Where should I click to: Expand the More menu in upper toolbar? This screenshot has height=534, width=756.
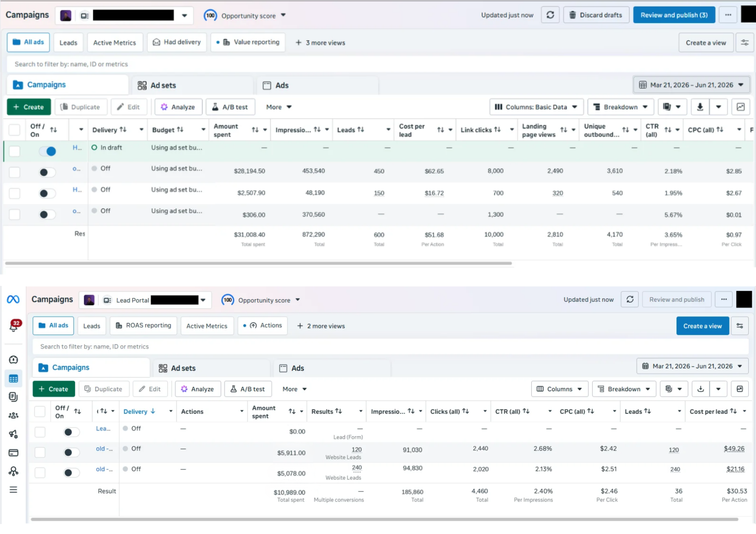point(279,107)
